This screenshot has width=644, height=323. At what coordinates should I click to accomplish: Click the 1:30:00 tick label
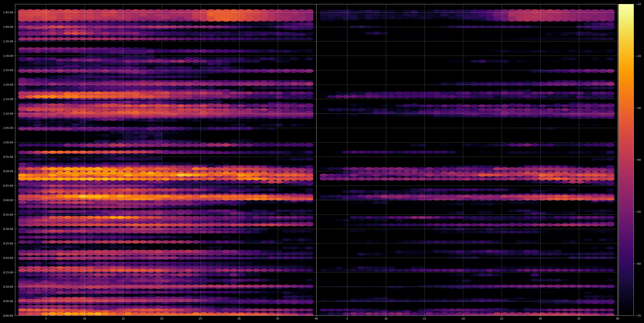tap(8, 56)
